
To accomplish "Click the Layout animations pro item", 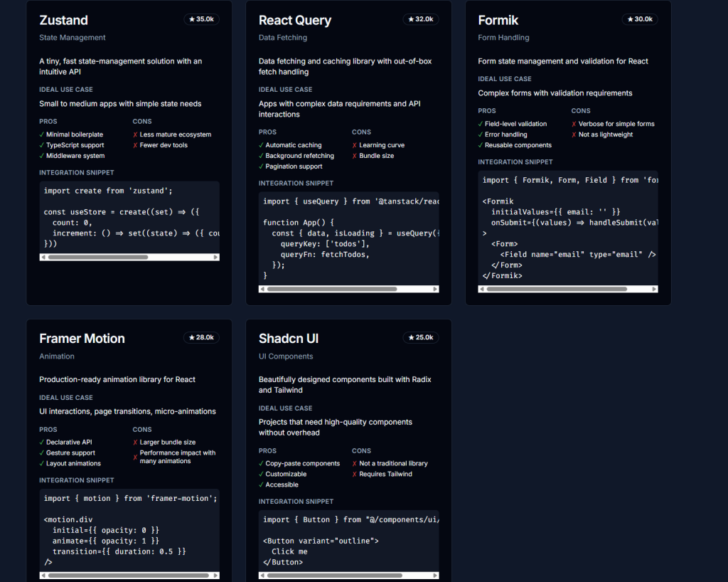I will point(70,464).
